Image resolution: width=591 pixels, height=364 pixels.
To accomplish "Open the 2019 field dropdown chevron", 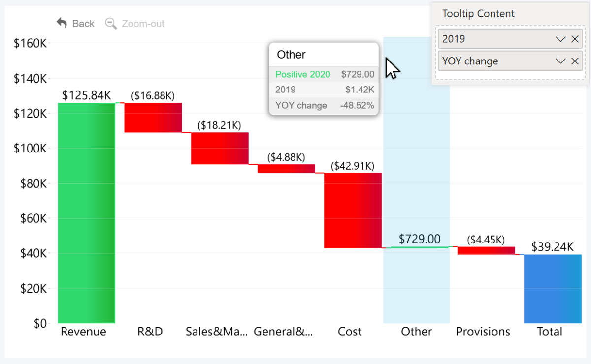I will point(560,39).
